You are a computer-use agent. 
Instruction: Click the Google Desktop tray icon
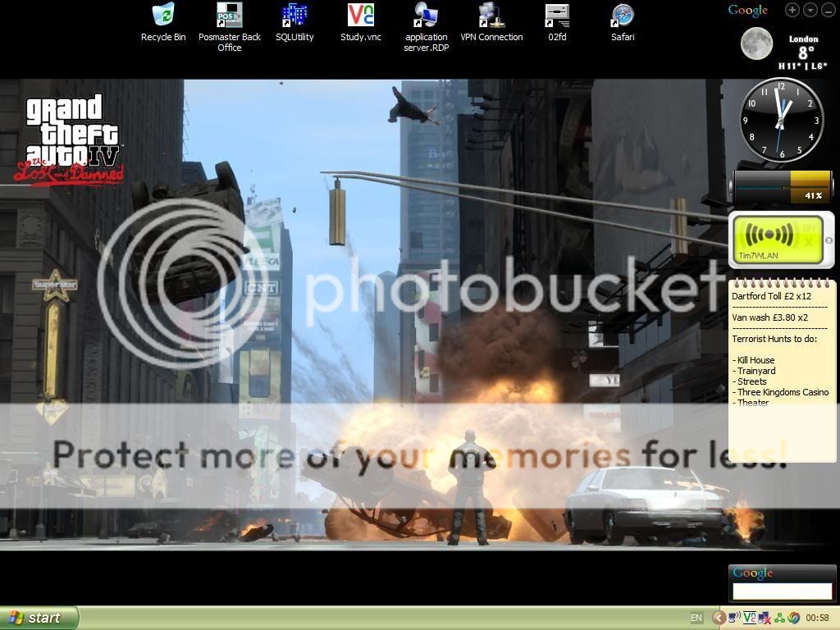792,618
